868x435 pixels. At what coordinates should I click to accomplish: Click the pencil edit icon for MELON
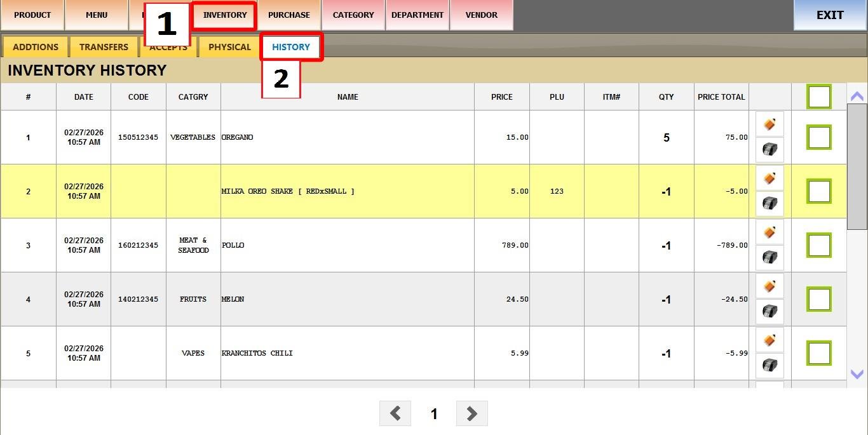point(769,286)
